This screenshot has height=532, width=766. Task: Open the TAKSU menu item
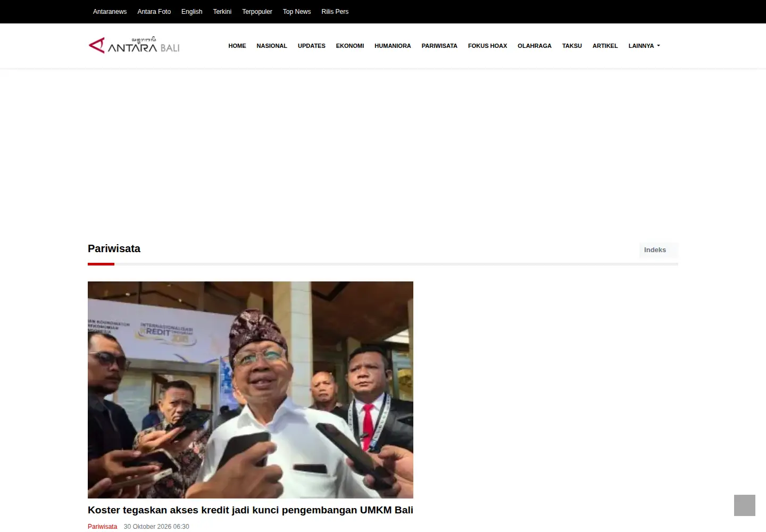tap(572, 46)
